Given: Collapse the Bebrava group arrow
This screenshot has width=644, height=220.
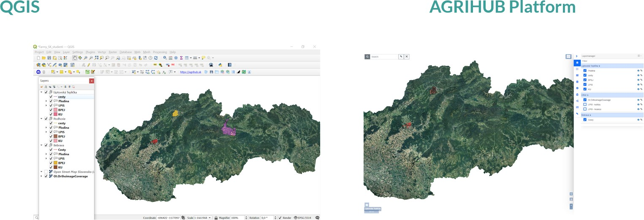Looking at the screenshot, I should (41, 145).
